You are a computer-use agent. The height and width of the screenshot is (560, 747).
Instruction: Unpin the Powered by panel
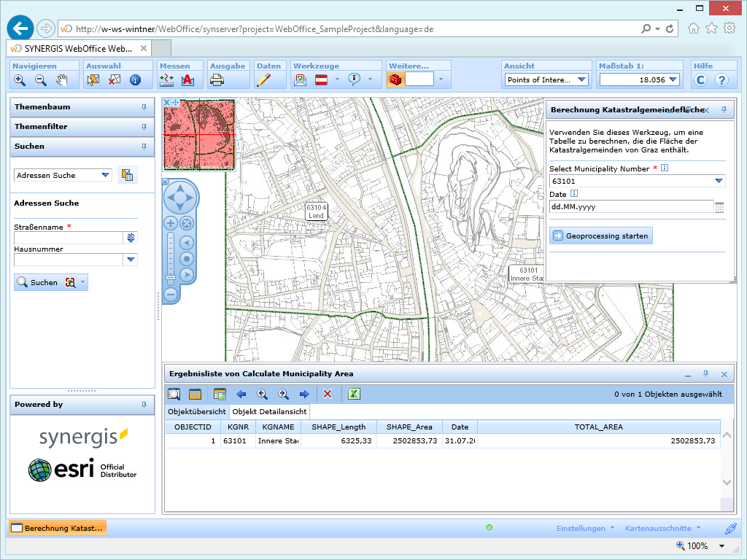(x=144, y=405)
